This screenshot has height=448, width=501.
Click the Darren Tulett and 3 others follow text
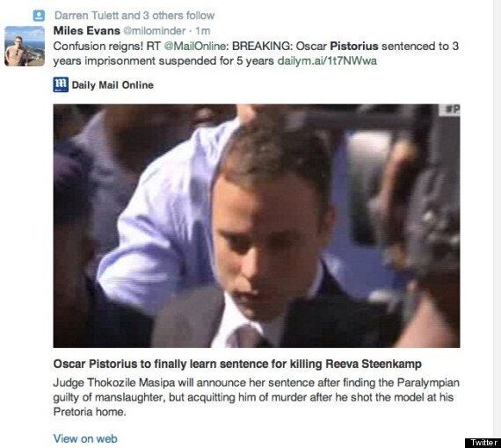134,15
